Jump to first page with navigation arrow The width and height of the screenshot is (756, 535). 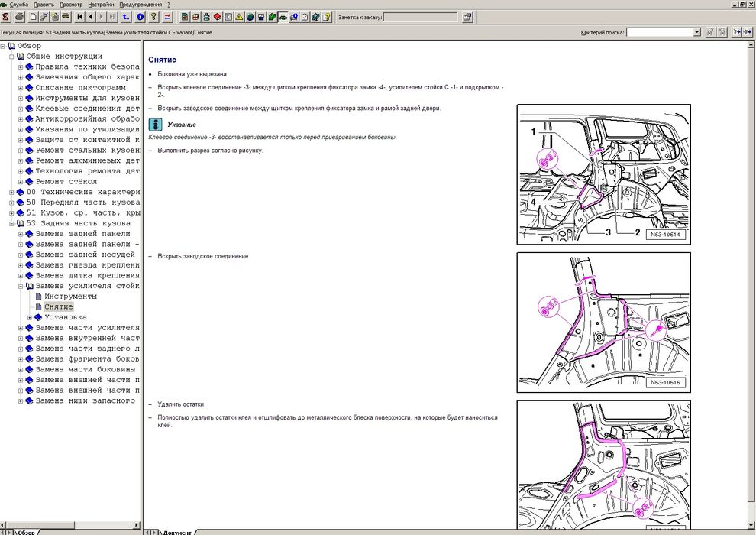[x=80, y=16]
